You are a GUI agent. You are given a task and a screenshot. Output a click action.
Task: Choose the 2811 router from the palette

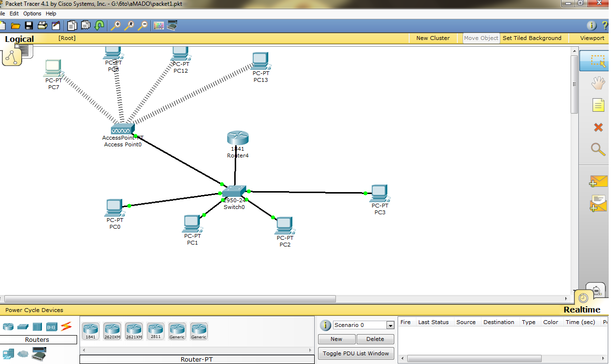(x=155, y=331)
